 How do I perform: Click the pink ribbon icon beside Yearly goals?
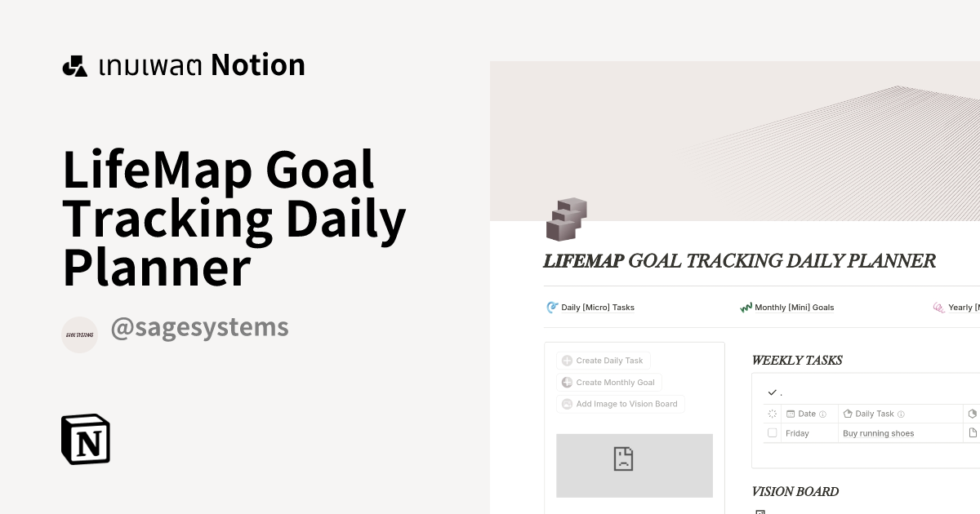click(x=938, y=308)
